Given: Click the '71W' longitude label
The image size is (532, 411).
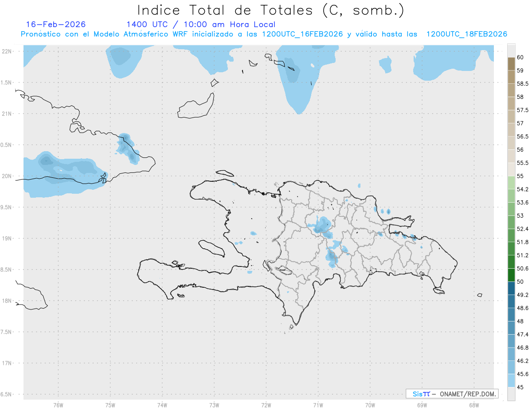Looking at the screenshot, I should pyautogui.click(x=318, y=405).
